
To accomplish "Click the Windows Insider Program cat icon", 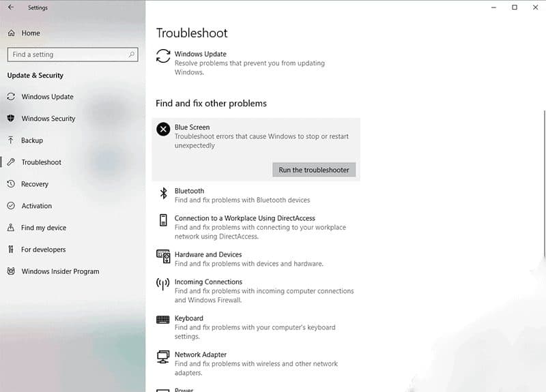I will coord(11,271).
